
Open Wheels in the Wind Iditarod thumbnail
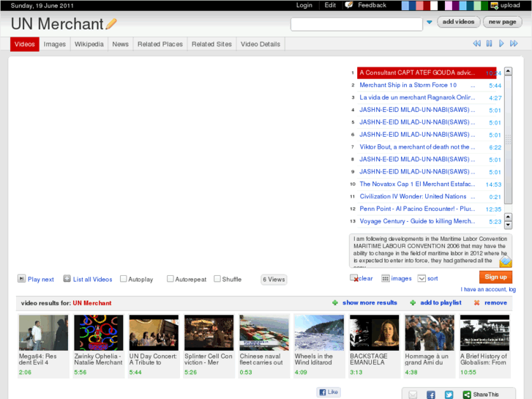pos(319,332)
